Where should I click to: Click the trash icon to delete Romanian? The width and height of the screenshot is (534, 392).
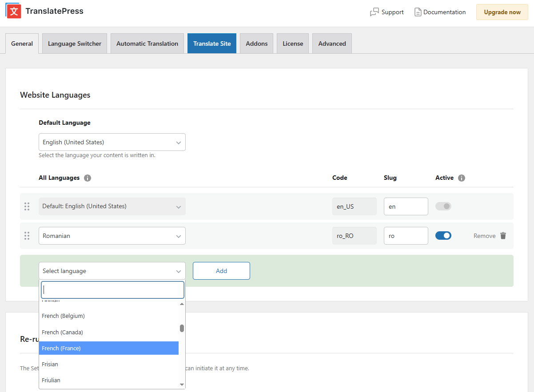503,235
